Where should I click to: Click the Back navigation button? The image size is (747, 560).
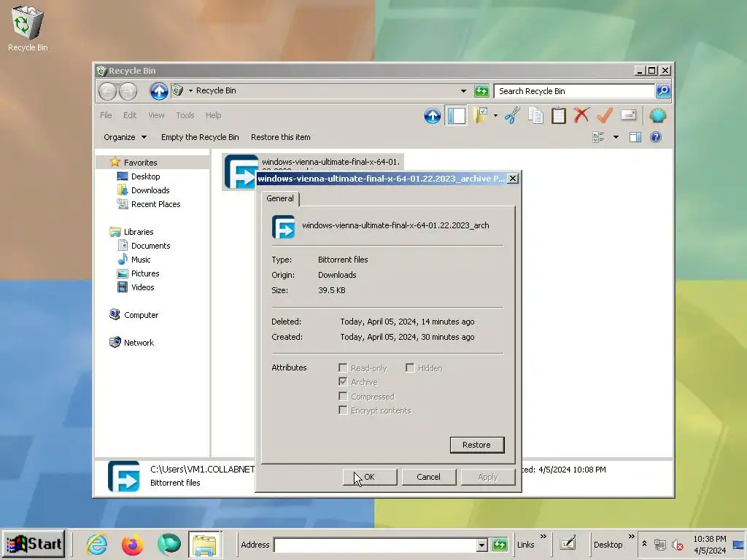pos(108,91)
